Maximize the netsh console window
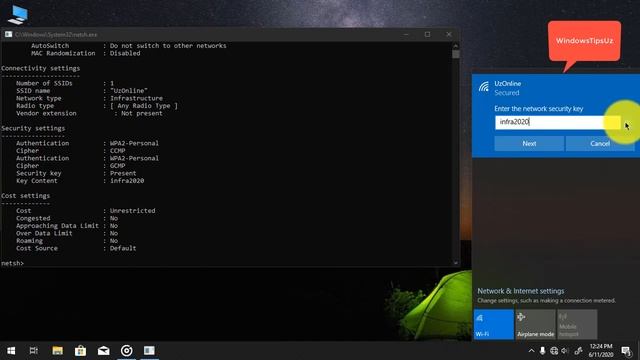The image size is (640, 360). coord(427,34)
